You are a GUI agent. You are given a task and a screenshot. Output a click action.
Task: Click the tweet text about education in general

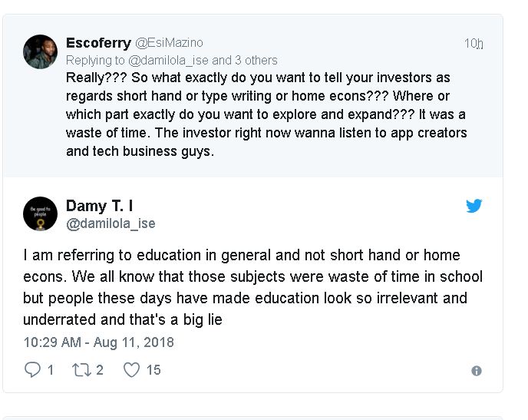coord(252,287)
